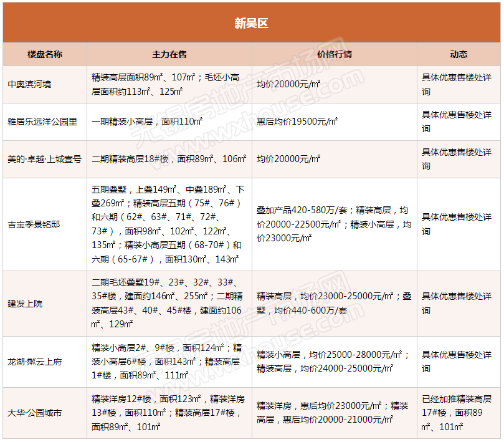Select the 建发上院 property name cell
The width and height of the screenshot is (504, 442).
point(25,304)
